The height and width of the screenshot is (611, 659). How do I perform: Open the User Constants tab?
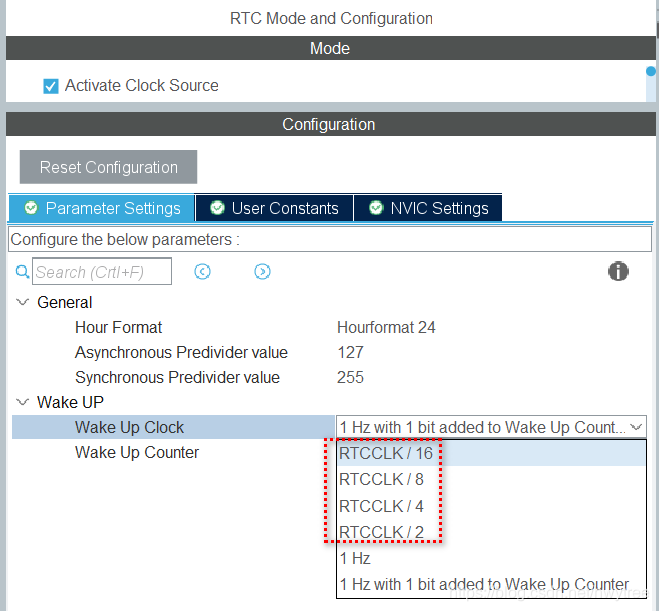click(274, 208)
